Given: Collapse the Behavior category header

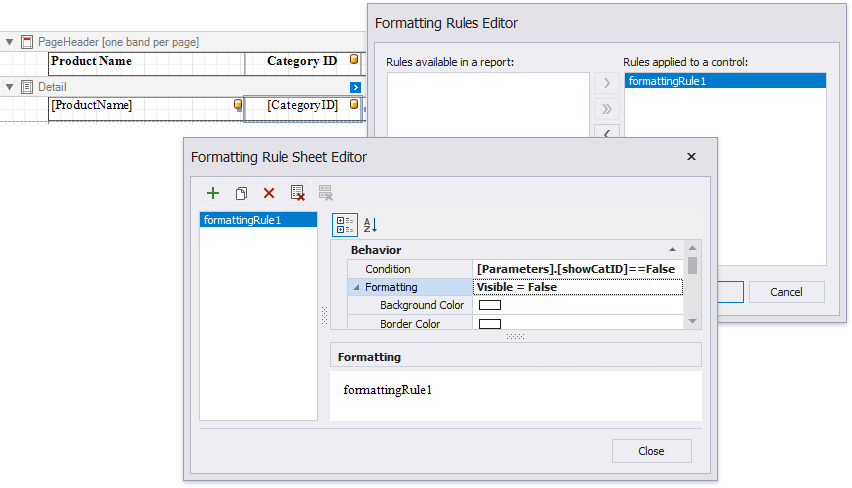Looking at the screenshot, I should (672, 249).
